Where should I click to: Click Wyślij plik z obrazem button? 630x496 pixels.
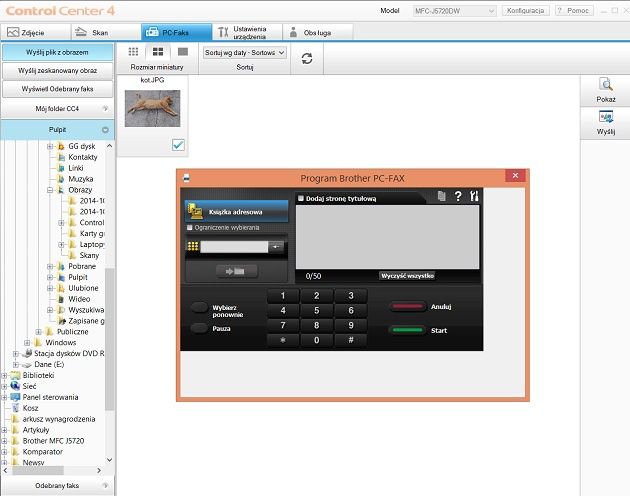click(x=57, y=52)
